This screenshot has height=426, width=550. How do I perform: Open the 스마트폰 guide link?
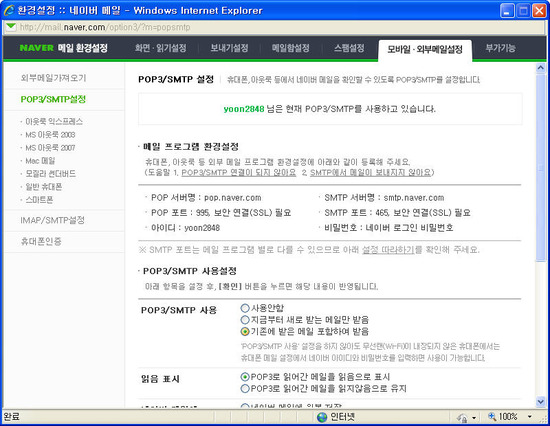pos(39,200)
